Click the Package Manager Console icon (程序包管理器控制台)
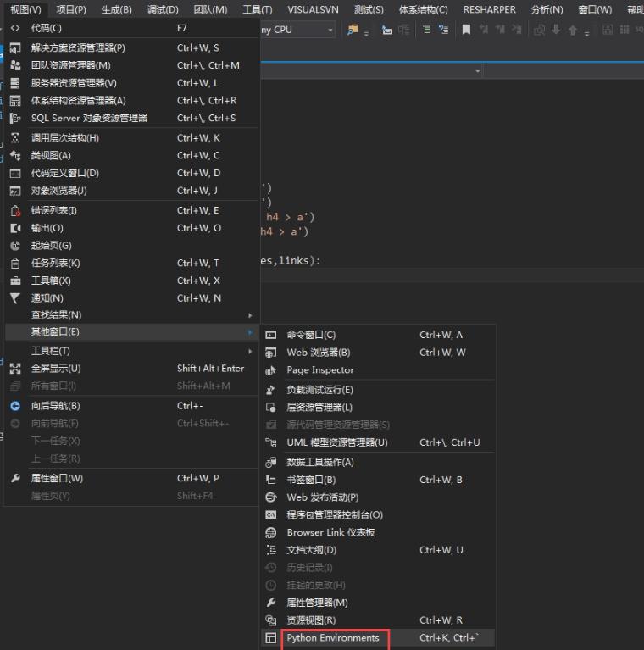This screenshot has width=644, height=650. [271, 514]
